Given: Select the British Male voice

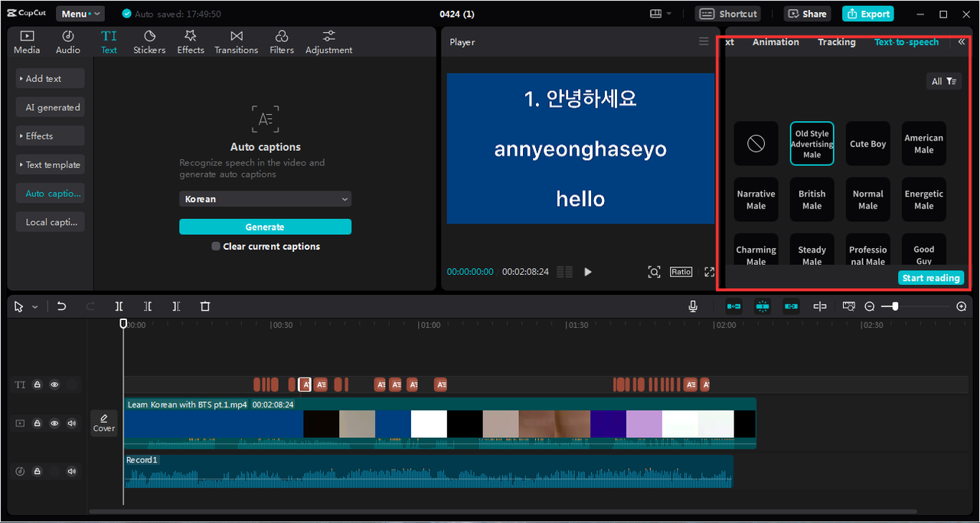Looking at the screenshot, I should point(812,200).
